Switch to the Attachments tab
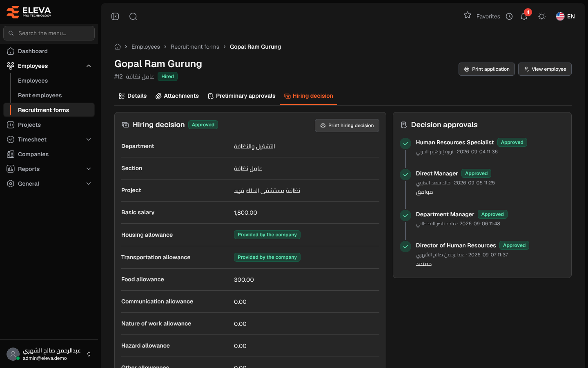The image size is (588, 368). pyautogui.click(x=177, y=96)
